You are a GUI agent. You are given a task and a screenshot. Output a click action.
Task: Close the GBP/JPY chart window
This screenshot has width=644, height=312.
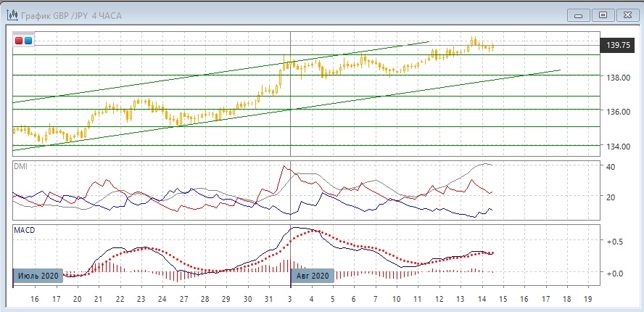627,15
